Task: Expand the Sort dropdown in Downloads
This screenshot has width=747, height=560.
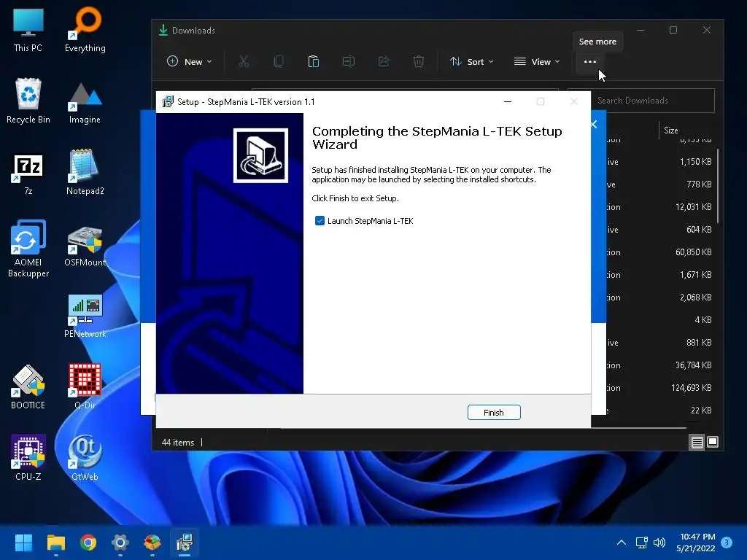Action: [x=472, y=61]
